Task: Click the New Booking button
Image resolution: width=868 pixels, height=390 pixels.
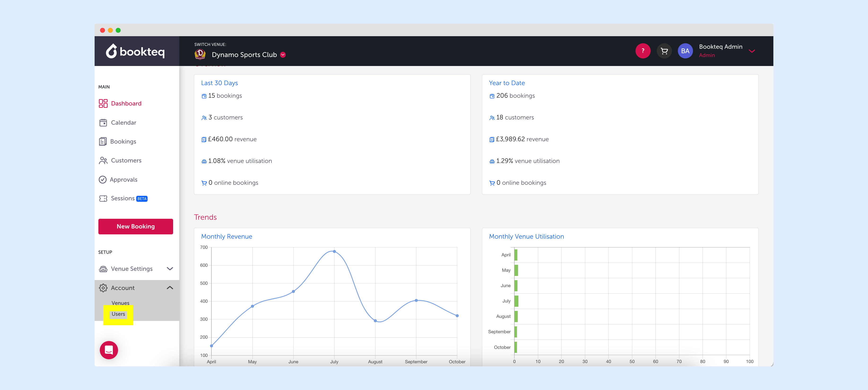Action: [136, 227]
